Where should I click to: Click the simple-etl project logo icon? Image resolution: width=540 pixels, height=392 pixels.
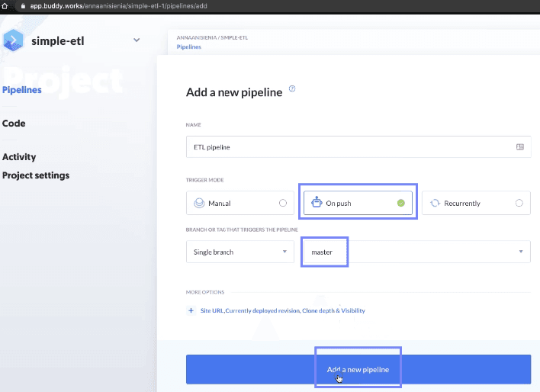pos(14,40)
